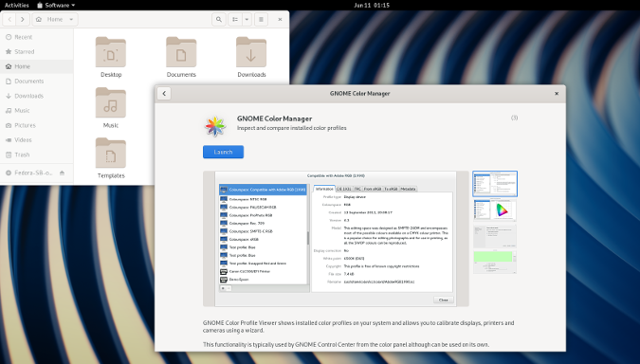640x364 pixels.
Task: Click the review count (3) label
Action: pos(514,118)
